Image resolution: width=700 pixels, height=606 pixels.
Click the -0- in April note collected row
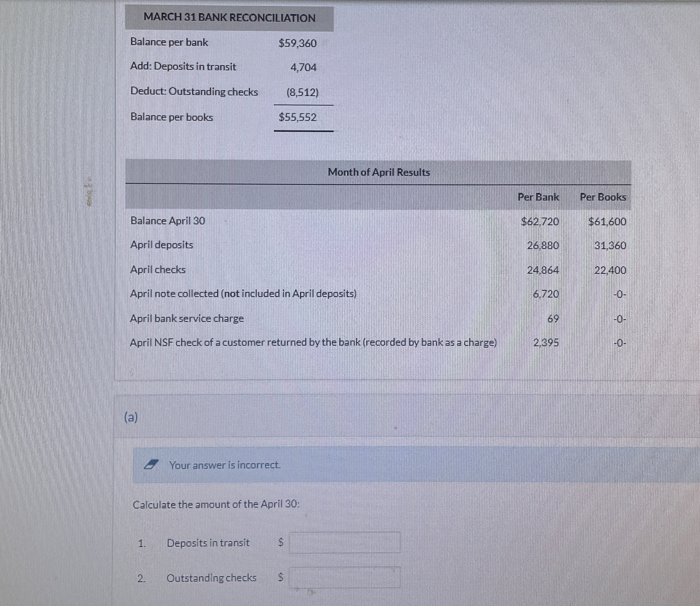click(620, 295)
